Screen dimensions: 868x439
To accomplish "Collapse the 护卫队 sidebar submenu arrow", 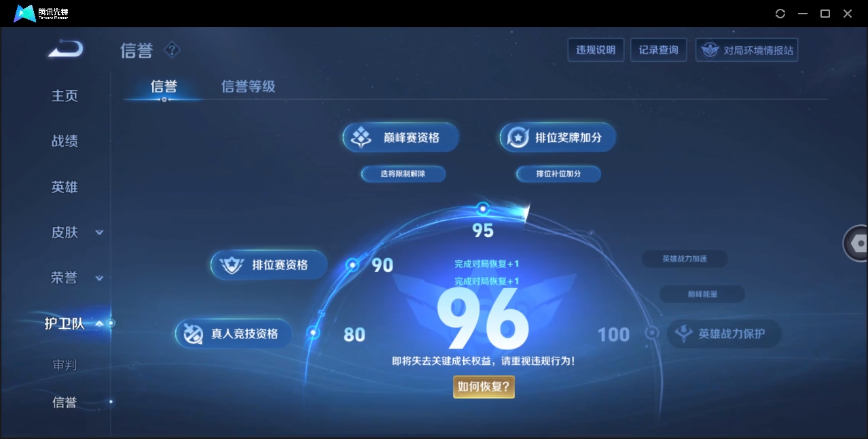I will coord(99,323).
